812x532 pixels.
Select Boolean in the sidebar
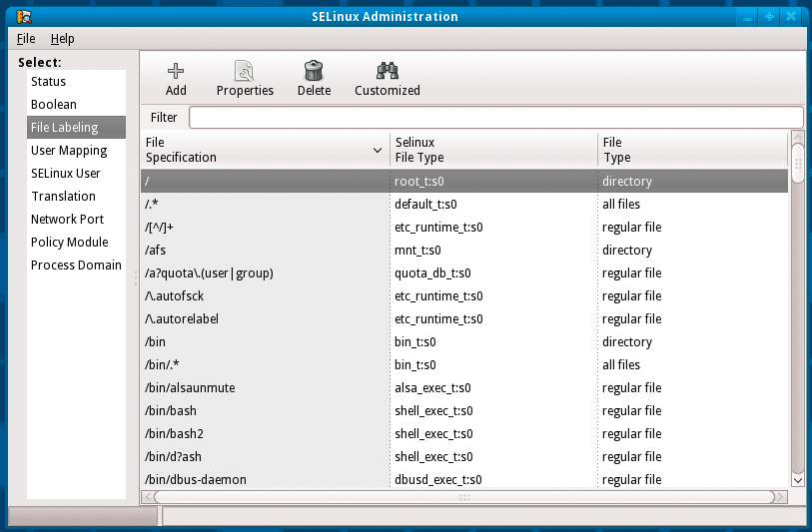point(76,104)
